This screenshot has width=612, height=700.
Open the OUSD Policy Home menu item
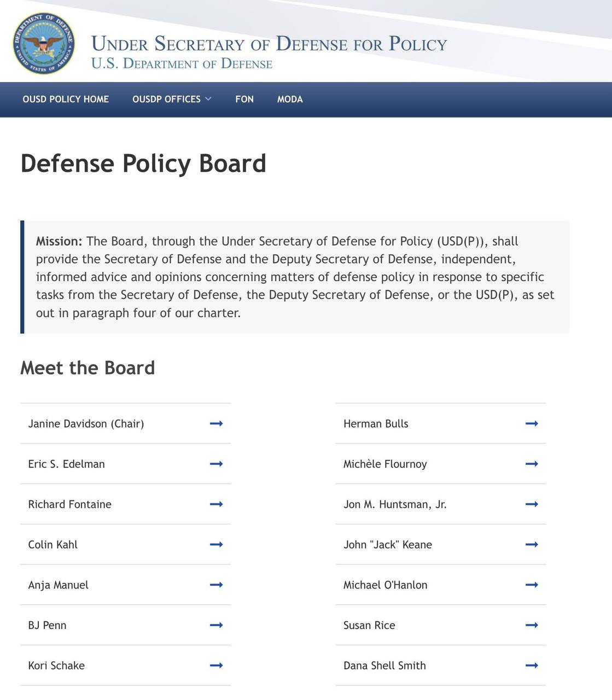click(x=66, y=99)
